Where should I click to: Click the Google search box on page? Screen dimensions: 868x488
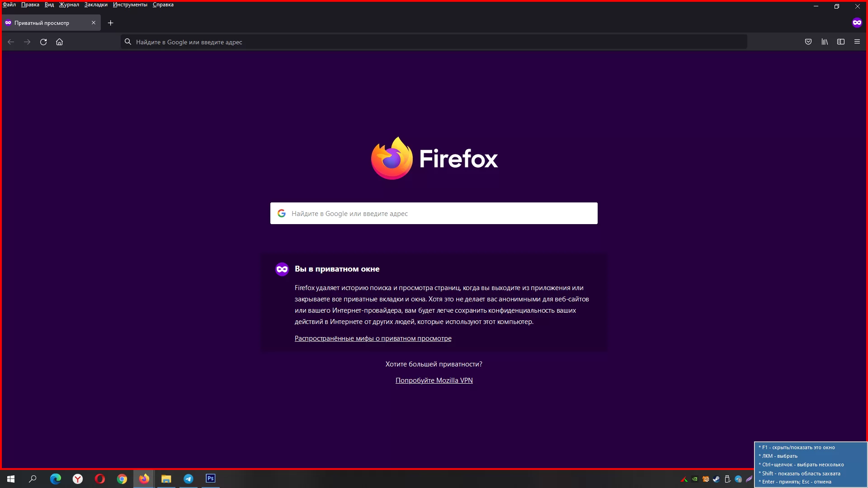point(434,213)
